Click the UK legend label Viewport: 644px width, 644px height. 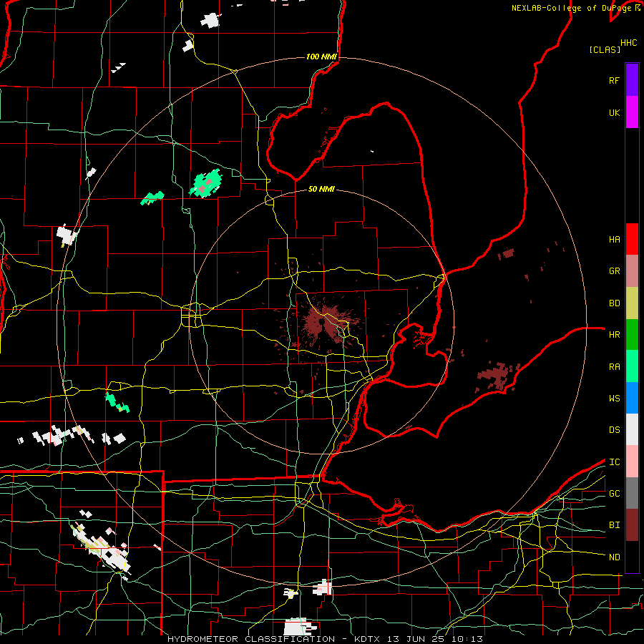pyautogui.click(x=614, y=112)
